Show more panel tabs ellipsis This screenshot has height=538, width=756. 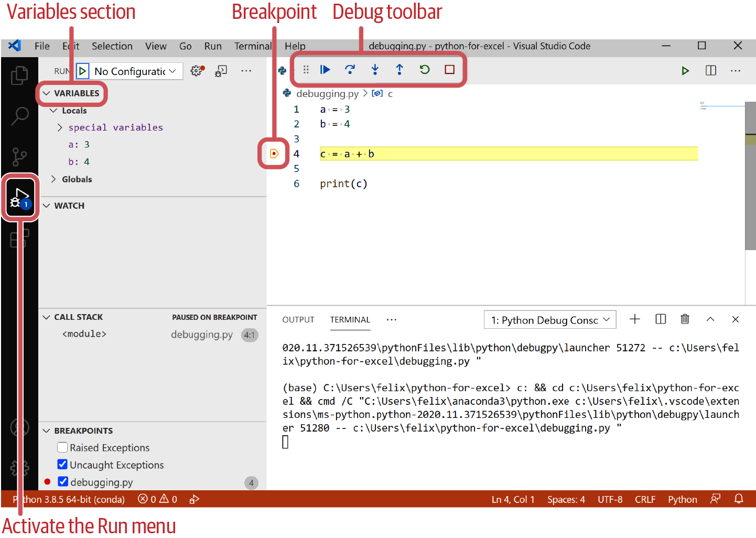[x=392, y=320]
